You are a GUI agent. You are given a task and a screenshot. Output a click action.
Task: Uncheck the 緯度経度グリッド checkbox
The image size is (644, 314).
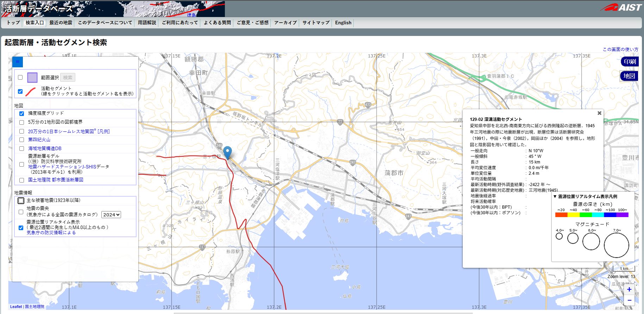(21, 113)
